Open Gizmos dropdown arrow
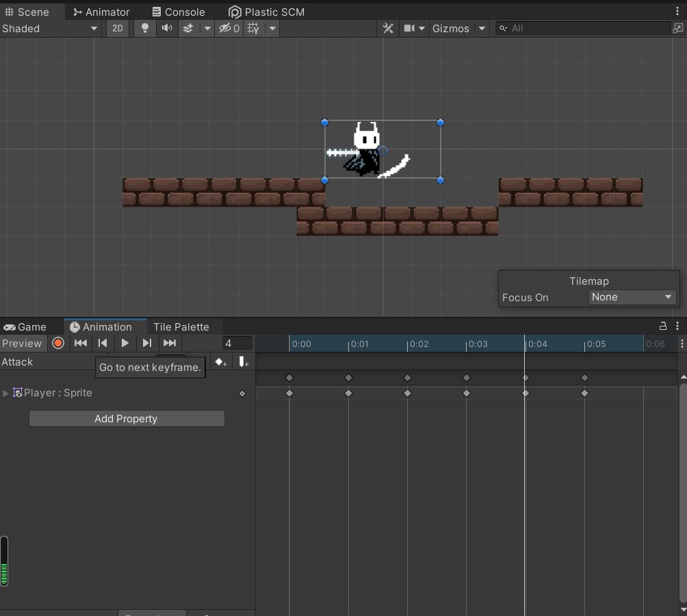Viewport: 687px width, 616px height. [x=482, y=29]
